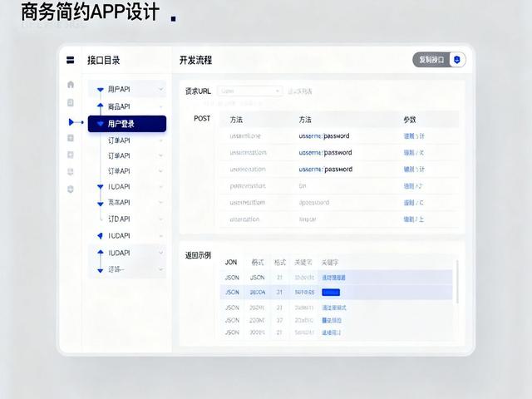Open the menu icon beside 接口目录

tap(70, 61)
